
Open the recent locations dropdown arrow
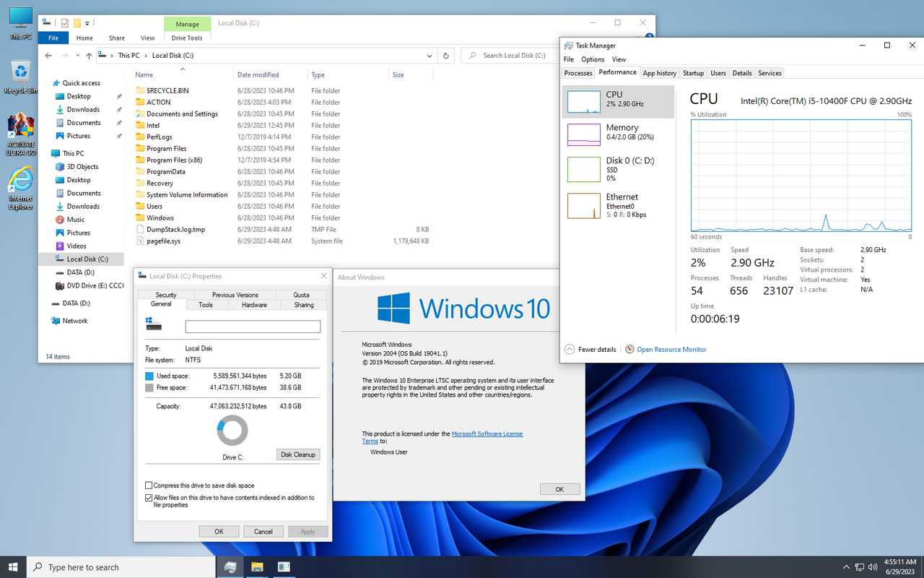(77, 56)
